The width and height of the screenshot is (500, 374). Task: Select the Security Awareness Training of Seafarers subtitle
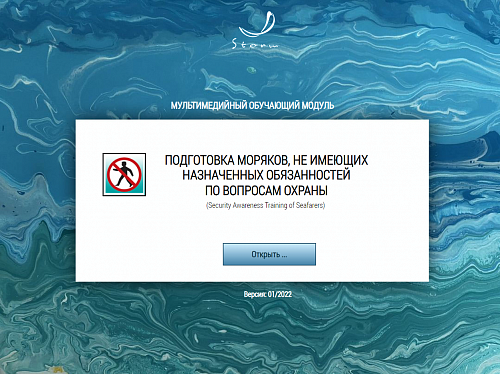[x=266, y=205]
